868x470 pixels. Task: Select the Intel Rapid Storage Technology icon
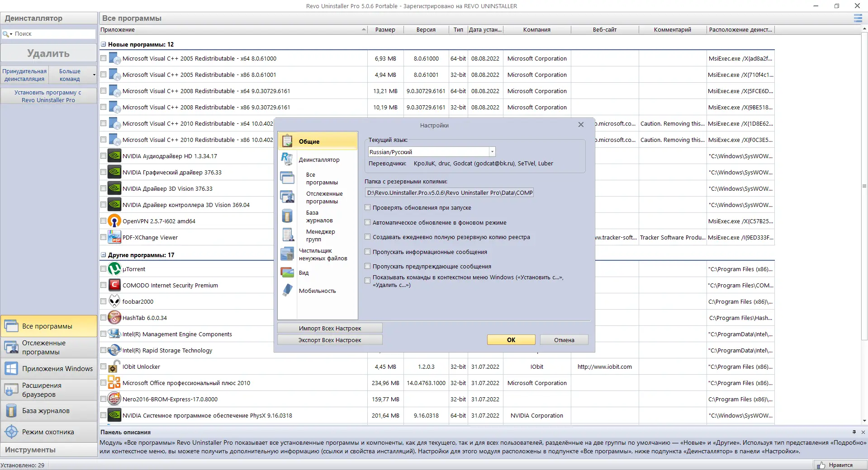click(x=114, y=350)
